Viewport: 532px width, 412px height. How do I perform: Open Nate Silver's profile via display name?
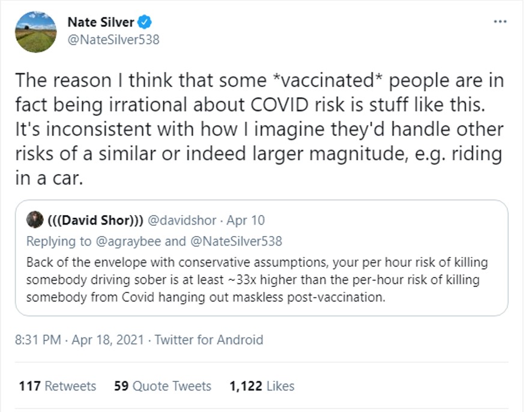[x=100, y=23]
